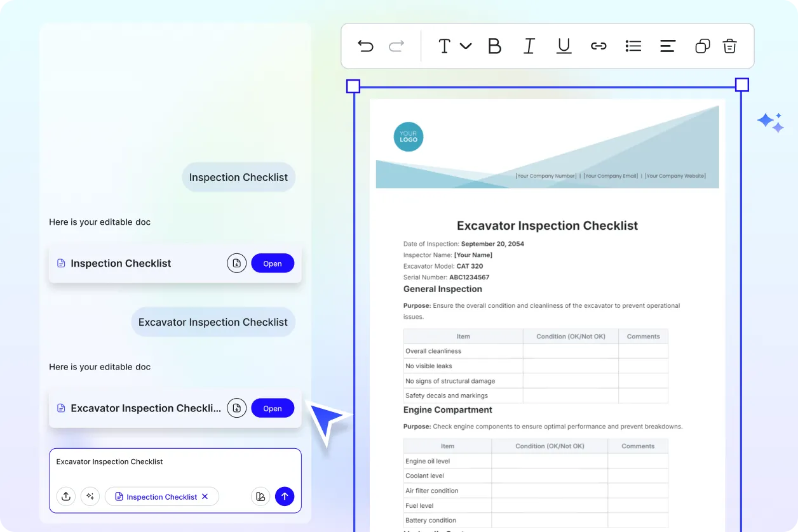Click the No visible leaks table cell

tap(463, 366)
